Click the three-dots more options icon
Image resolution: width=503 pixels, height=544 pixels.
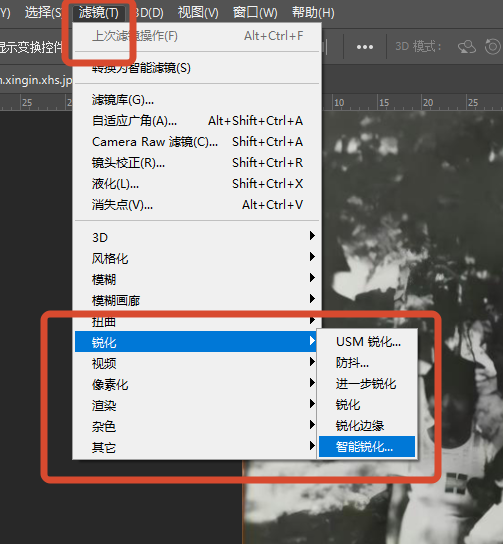click(365, 47)
